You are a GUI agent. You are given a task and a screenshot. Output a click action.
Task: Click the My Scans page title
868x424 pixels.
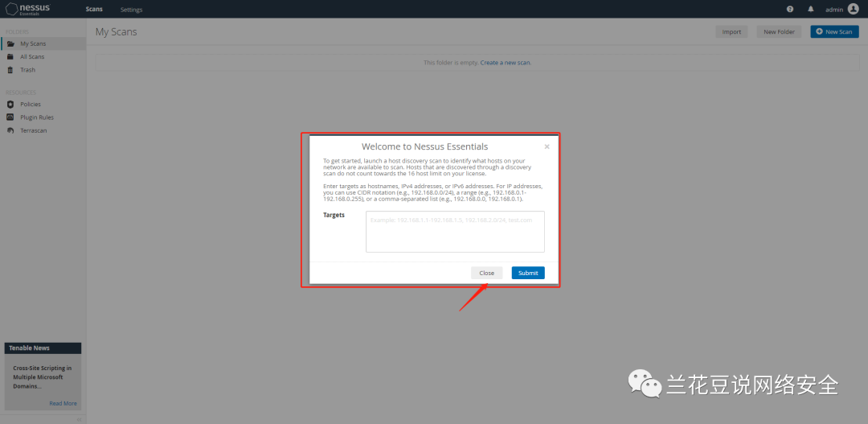(x=117, y=31)
